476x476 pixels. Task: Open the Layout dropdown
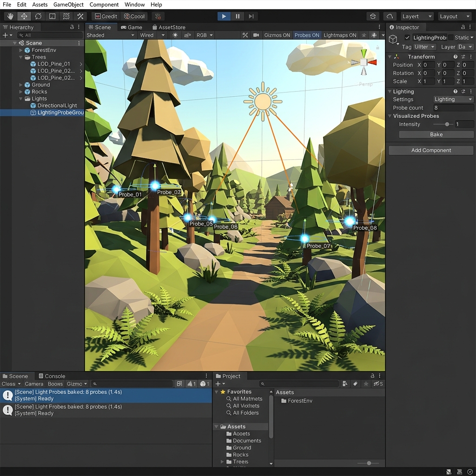(x=455, y=16)
